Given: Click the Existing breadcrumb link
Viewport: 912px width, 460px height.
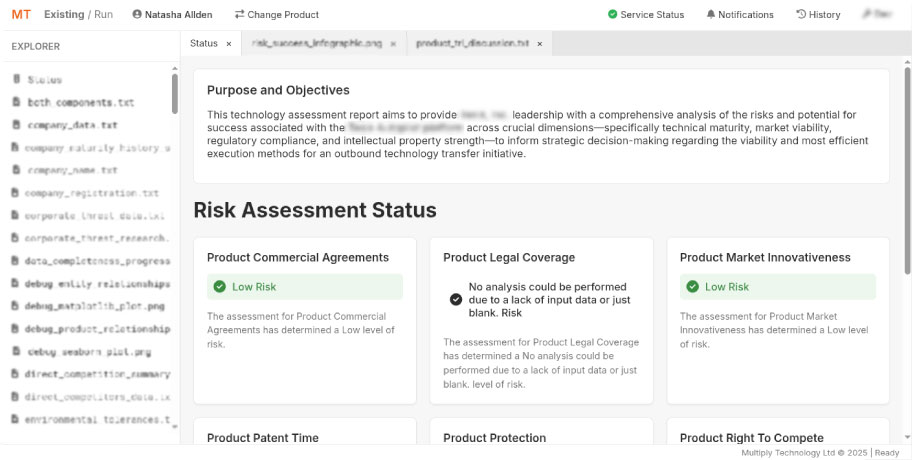Looking at the screenshot, I should click(64, 14).
